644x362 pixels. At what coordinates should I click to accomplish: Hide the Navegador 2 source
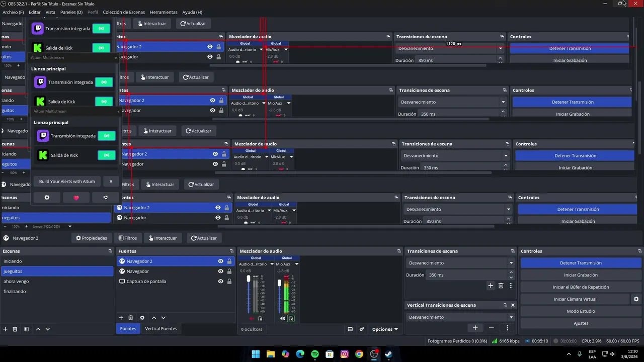(x=220, y=261)
